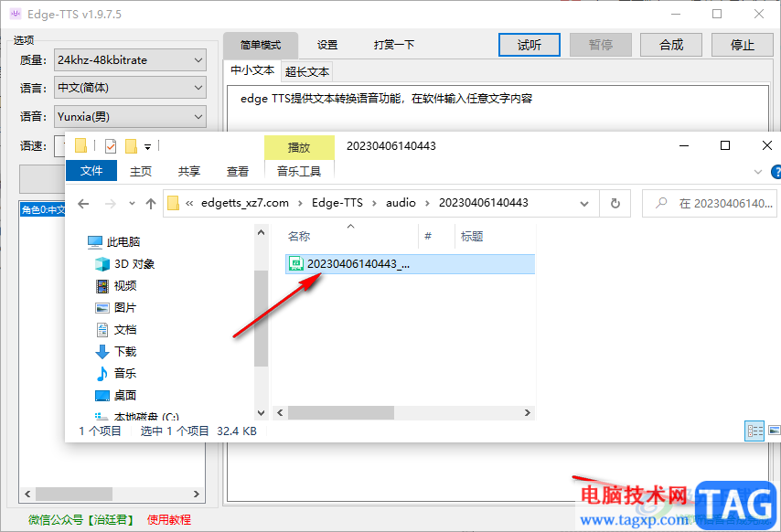This screenshot has width=781, height=532.
Task: Select the 播放 contextual tab
Action: 299,147
